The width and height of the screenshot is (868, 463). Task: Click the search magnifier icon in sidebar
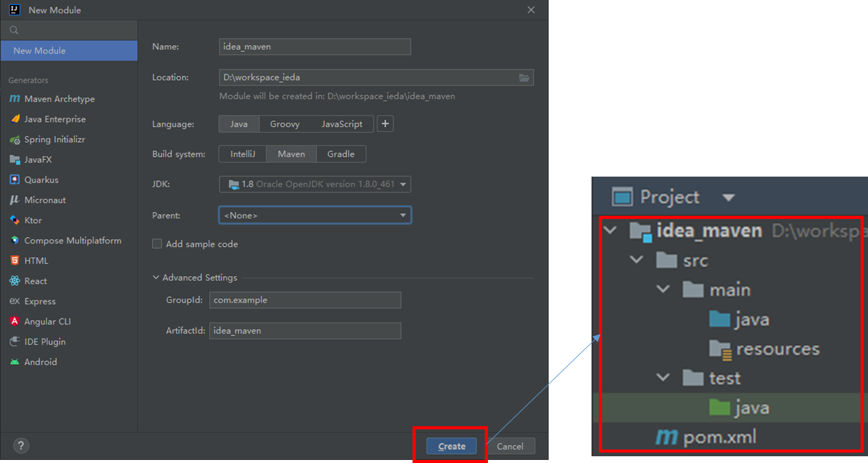point(14,29)
